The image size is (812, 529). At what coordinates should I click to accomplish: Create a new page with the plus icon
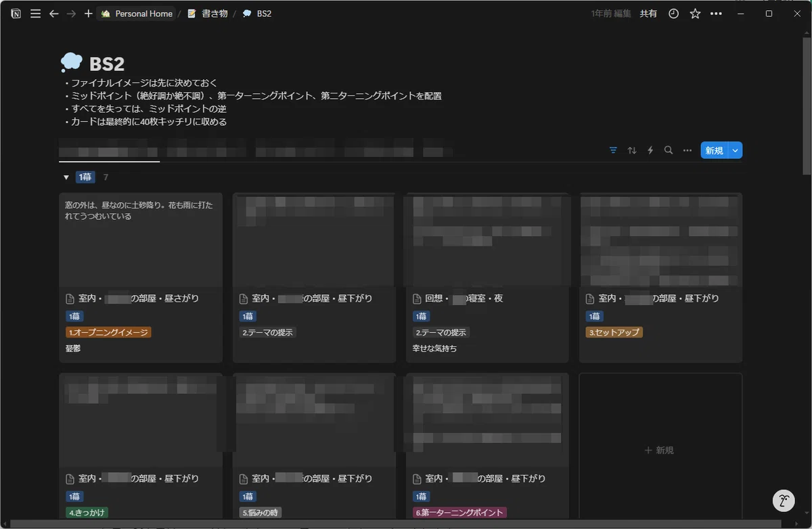[x=88, y=14]
